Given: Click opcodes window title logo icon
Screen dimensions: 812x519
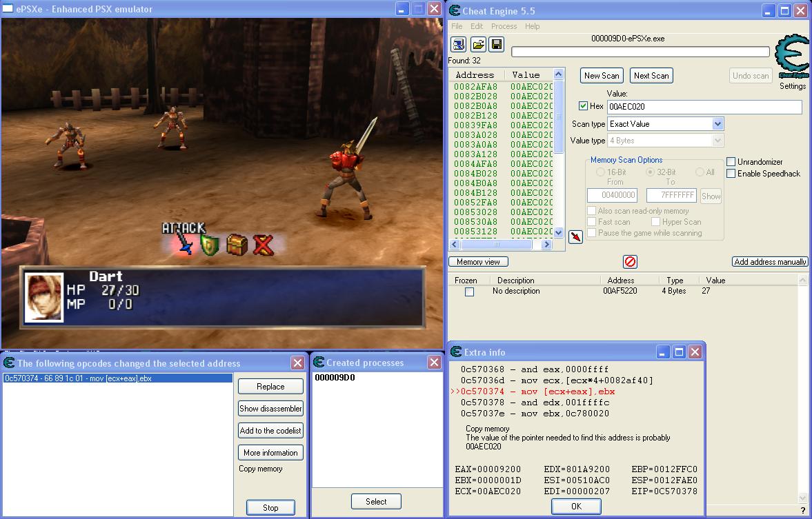Looking at the screenshot, I should [9, 363].
